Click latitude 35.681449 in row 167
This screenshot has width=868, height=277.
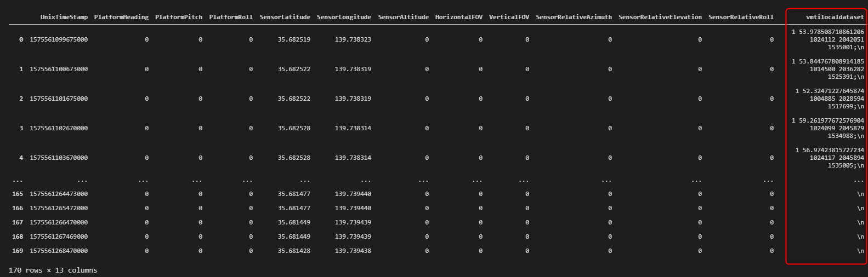294,222
